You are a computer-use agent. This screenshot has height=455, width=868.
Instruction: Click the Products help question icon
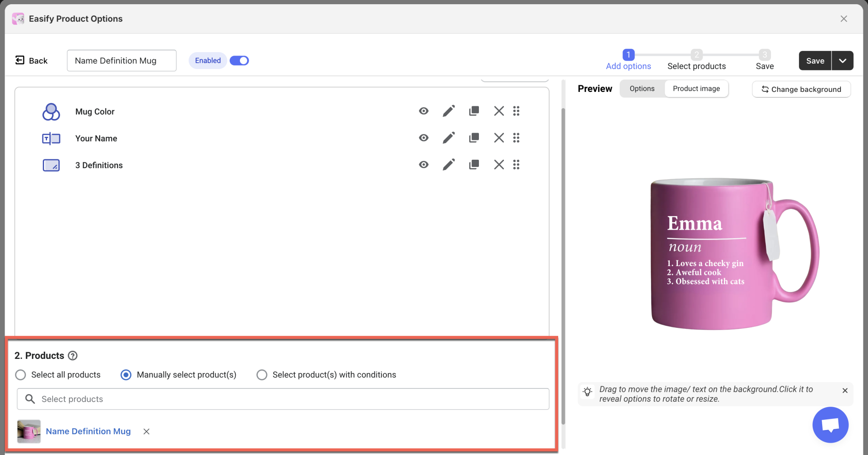click(73, 356)
